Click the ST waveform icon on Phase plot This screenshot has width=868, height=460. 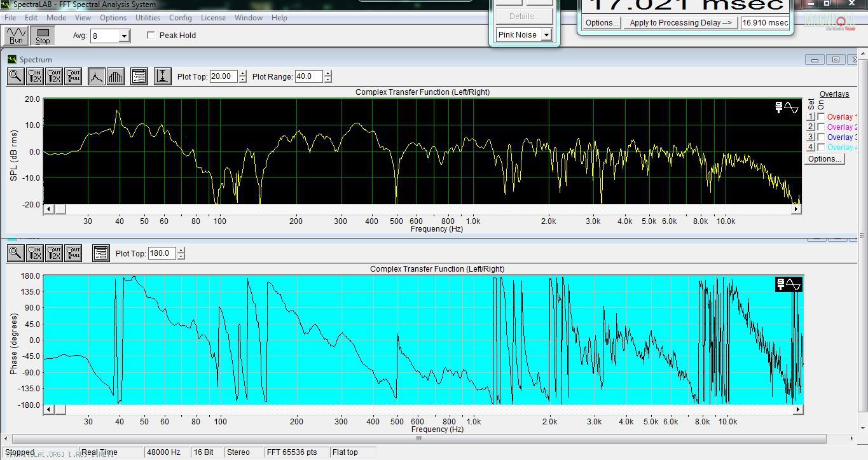(x=789, y=284)
